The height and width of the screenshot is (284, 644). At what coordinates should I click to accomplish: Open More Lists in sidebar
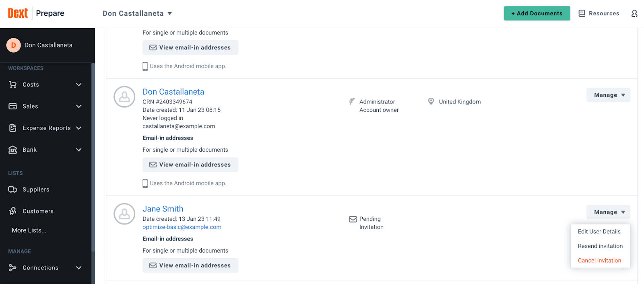point(29,230)
